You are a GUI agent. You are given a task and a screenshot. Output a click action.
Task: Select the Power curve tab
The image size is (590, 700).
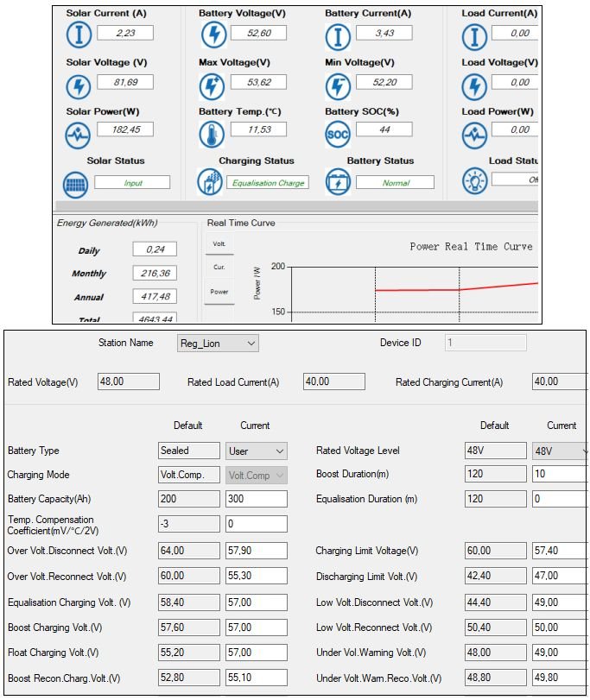(219, 292)
